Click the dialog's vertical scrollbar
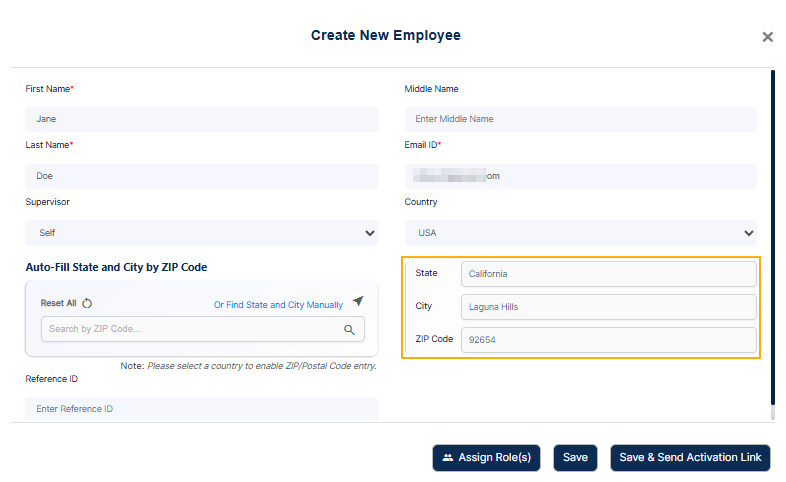786x482 pixels. [772, 238]
